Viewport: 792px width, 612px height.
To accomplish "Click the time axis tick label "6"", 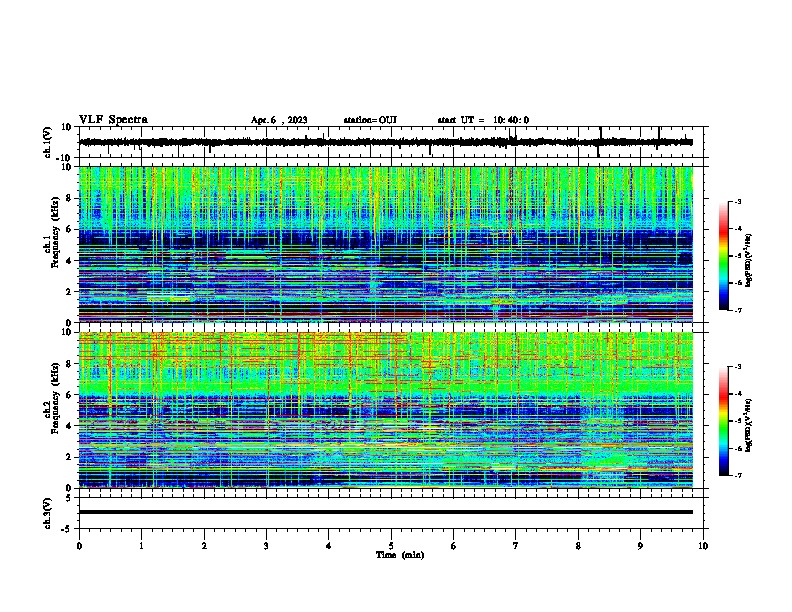I will click(454, 546).
